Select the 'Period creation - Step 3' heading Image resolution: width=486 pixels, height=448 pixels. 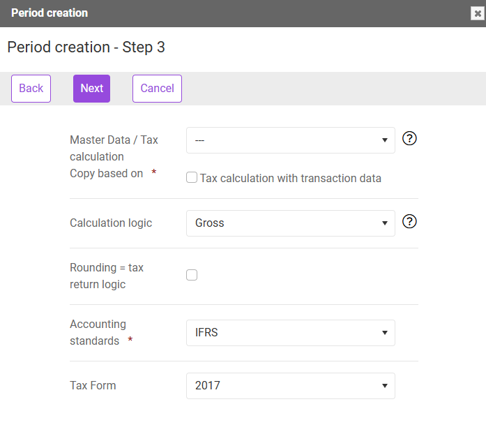(86, 47)
